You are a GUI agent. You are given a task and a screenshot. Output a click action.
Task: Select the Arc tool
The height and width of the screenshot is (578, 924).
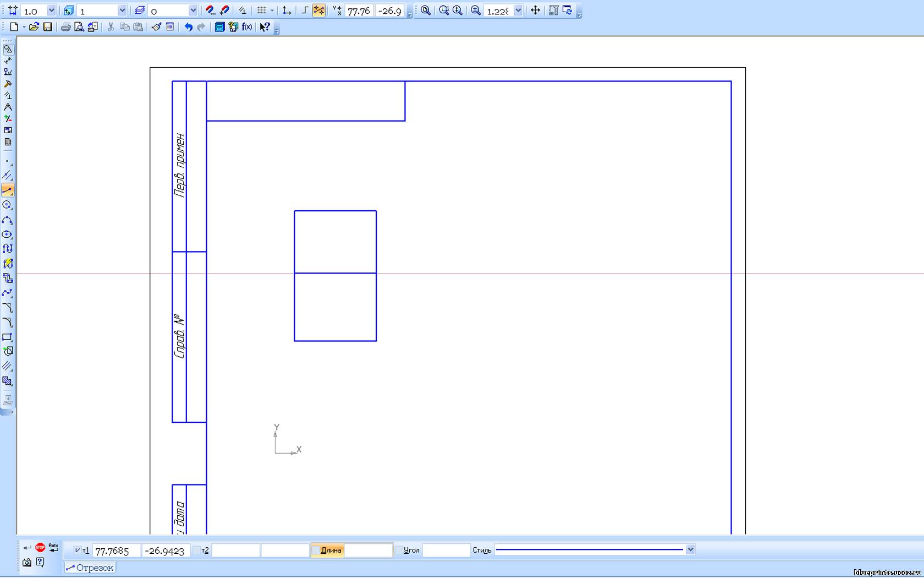coord(8,220)
